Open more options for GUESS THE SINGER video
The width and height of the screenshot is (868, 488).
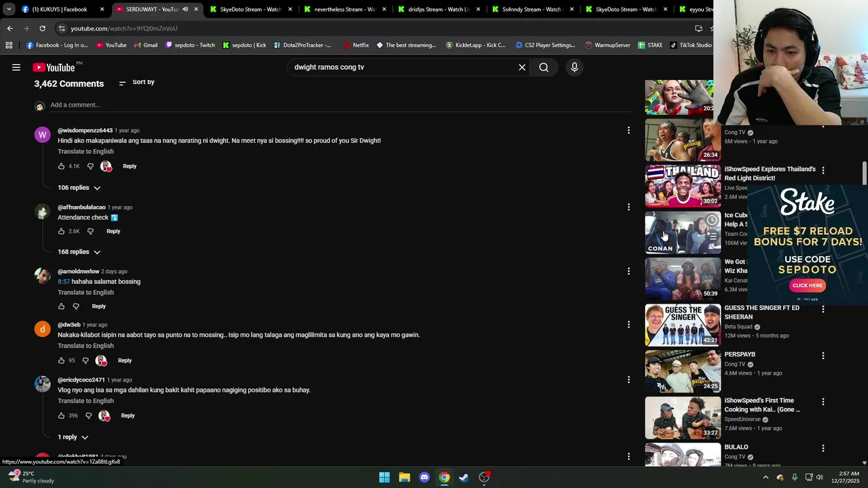(823, 309)
